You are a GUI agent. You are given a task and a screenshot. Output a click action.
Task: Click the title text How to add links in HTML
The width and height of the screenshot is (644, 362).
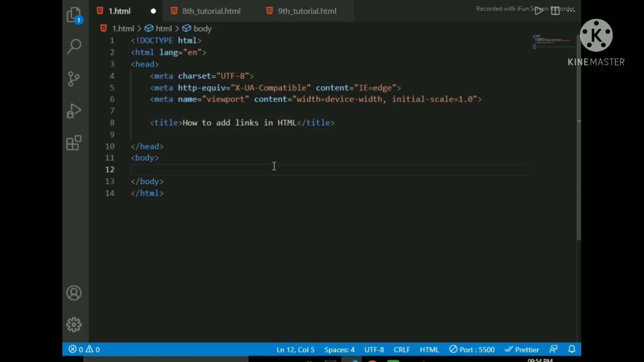pyautogui.click(x=239, y=123)
